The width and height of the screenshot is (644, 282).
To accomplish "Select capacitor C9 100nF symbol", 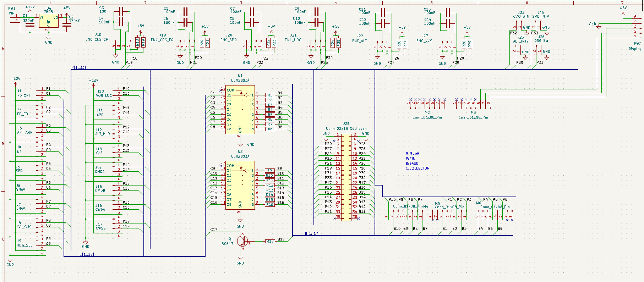I will 316,12.
